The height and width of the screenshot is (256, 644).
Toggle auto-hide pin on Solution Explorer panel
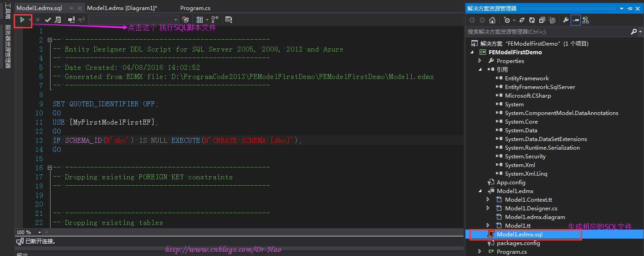pos(630,8)
